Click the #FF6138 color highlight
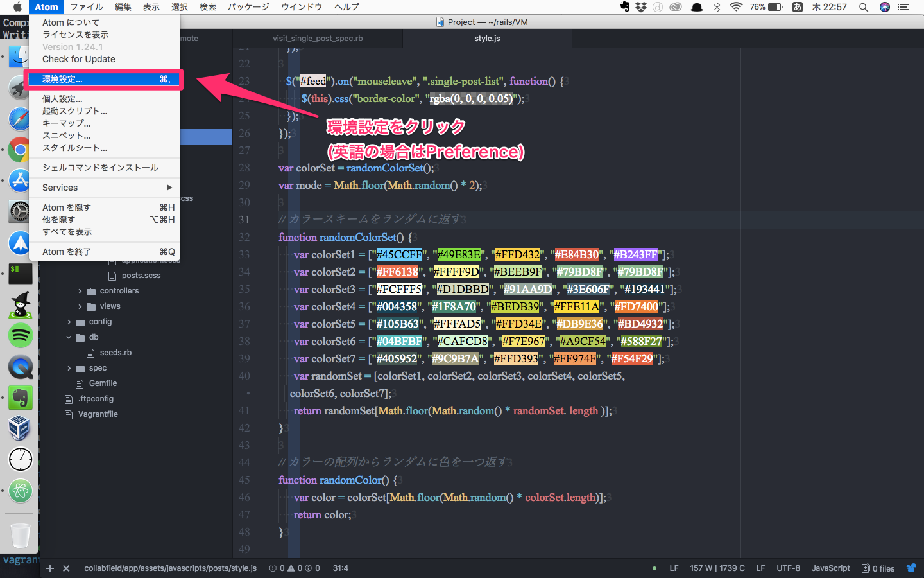Viewport: 924px width, 578px height. (x=397, y=272)
